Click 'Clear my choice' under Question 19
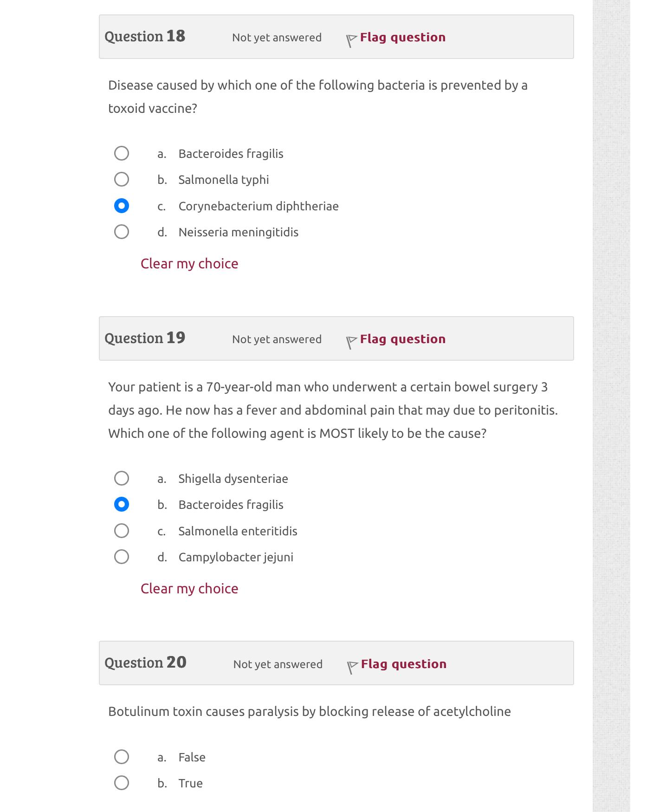Screen dimensions: 653x812 pyautogui.click(x=189, y=588)
